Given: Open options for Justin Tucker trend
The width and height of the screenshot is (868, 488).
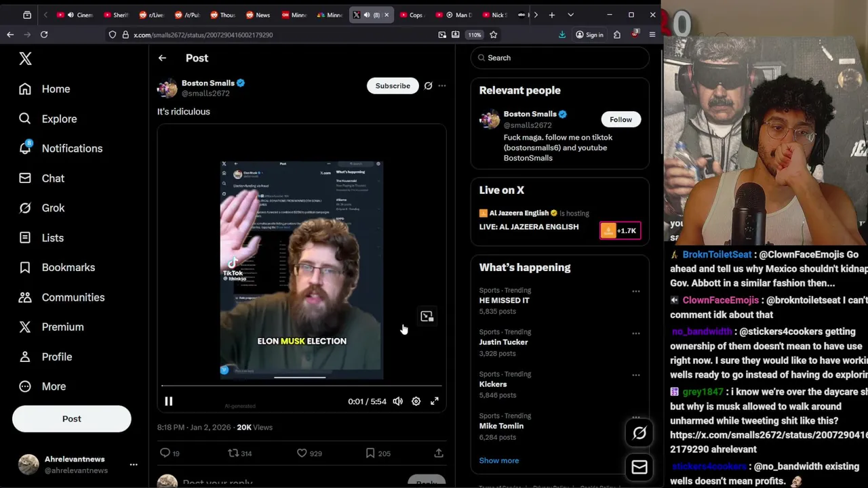Looking at the screenshot, I should (636, 333).
